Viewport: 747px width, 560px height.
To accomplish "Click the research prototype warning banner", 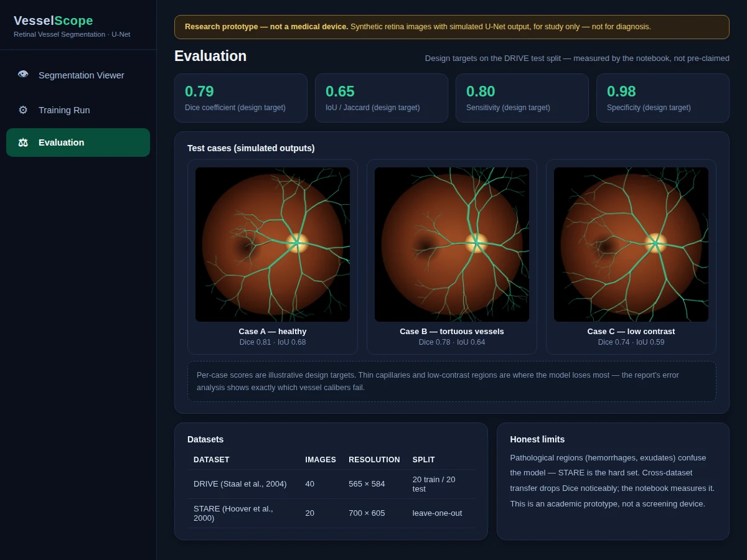I will pos(452,27).
